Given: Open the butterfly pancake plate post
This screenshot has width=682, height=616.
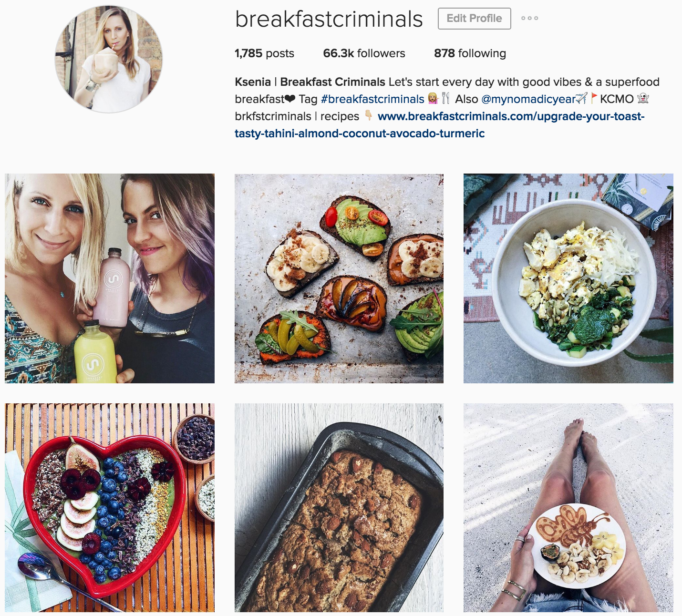Looking at the screenshot, I should pyautogui.click(x=568, y=508).
